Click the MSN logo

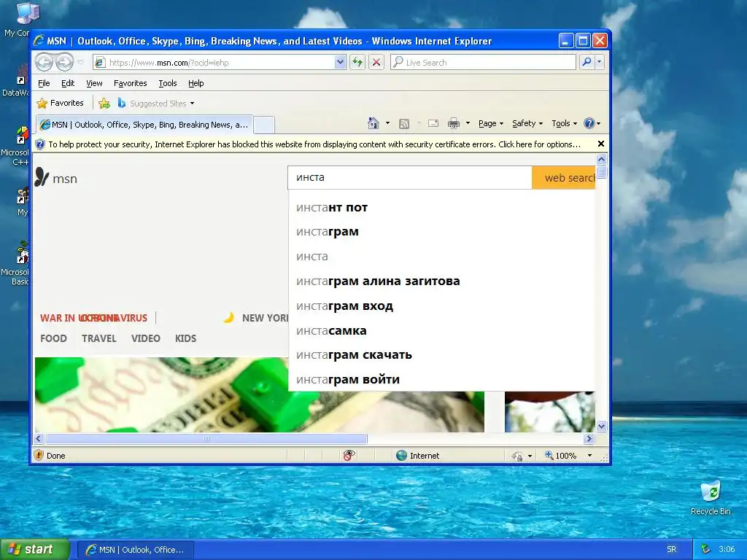[x=55, y=178]
